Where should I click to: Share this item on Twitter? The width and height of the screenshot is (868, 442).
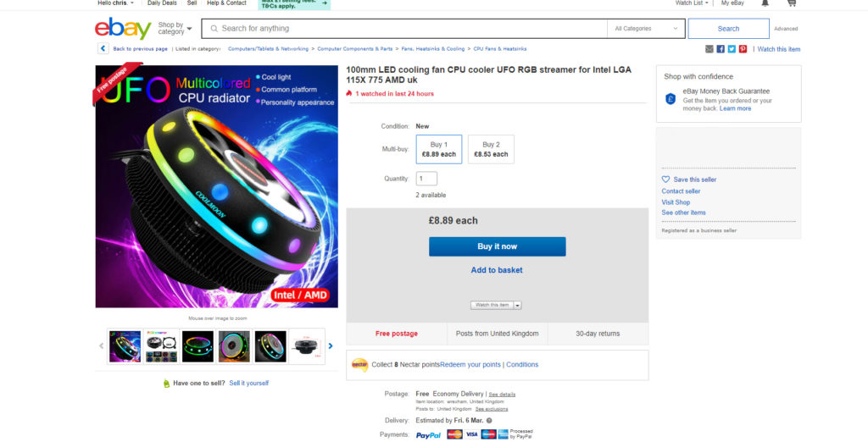[732, 49]
